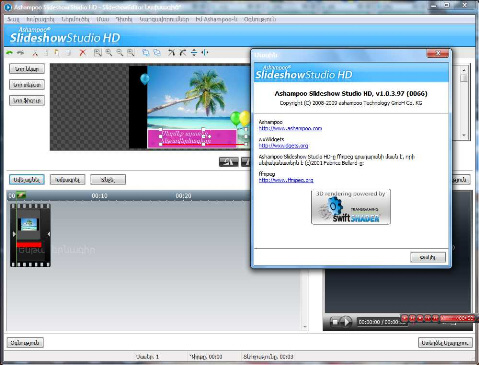Screen dimensions: 479x365
Task: Click the paste clipboard icon in toolbar
Action: pos(57,53)
